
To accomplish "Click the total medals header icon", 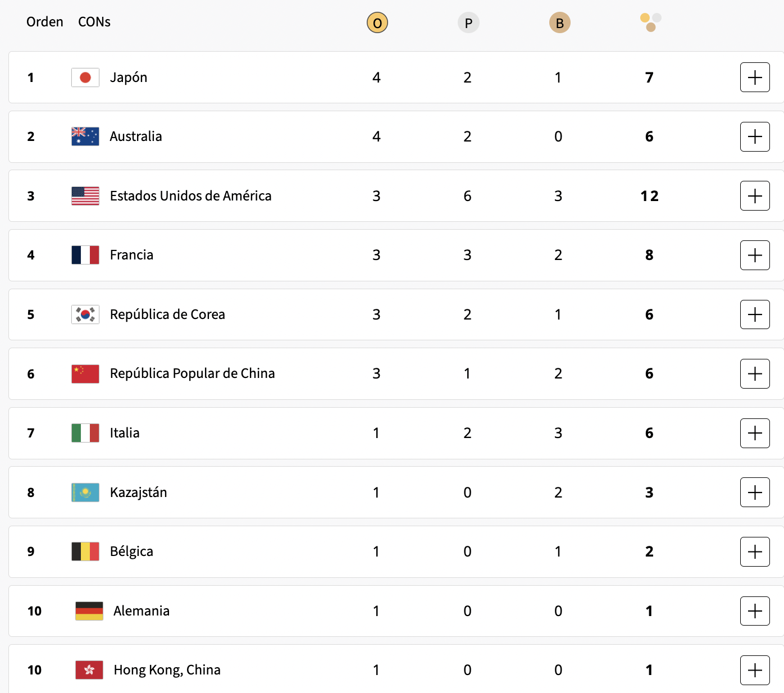I will (x=650, y=22).
